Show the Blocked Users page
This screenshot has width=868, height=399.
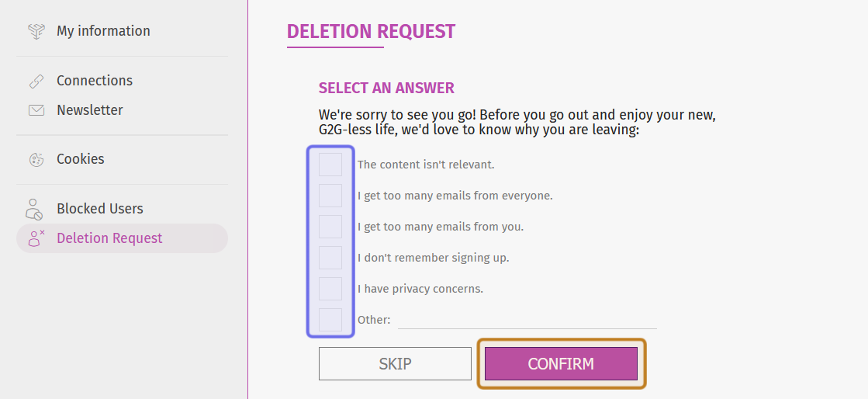(x=100, y=209)
